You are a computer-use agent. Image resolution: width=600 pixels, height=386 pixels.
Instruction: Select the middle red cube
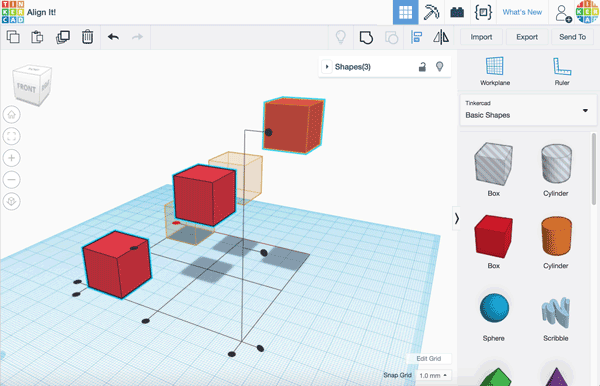coord(204,195)
